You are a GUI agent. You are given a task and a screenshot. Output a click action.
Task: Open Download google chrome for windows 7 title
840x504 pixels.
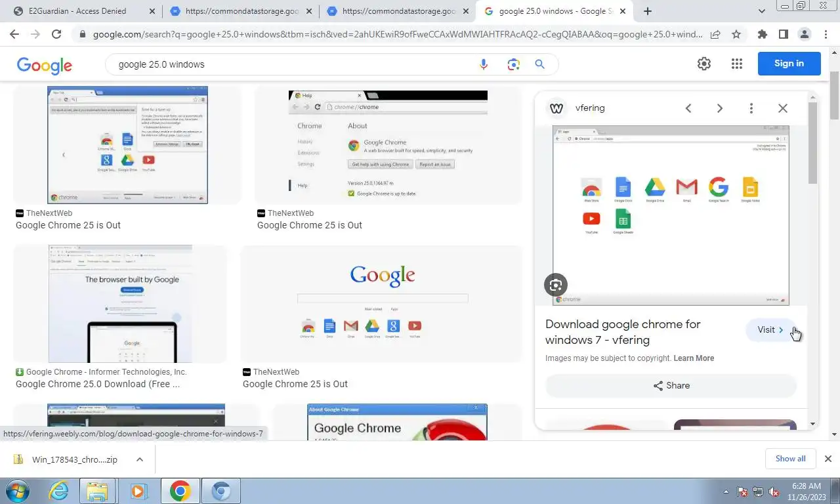(623, 332)
